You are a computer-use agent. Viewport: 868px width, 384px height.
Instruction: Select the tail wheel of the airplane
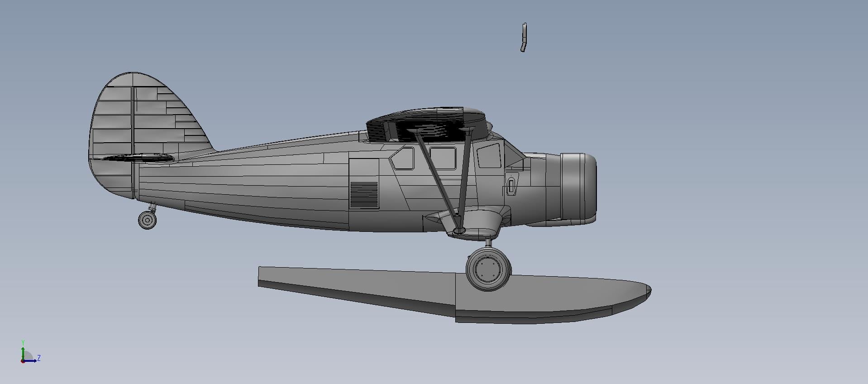[x=147, y=220]
